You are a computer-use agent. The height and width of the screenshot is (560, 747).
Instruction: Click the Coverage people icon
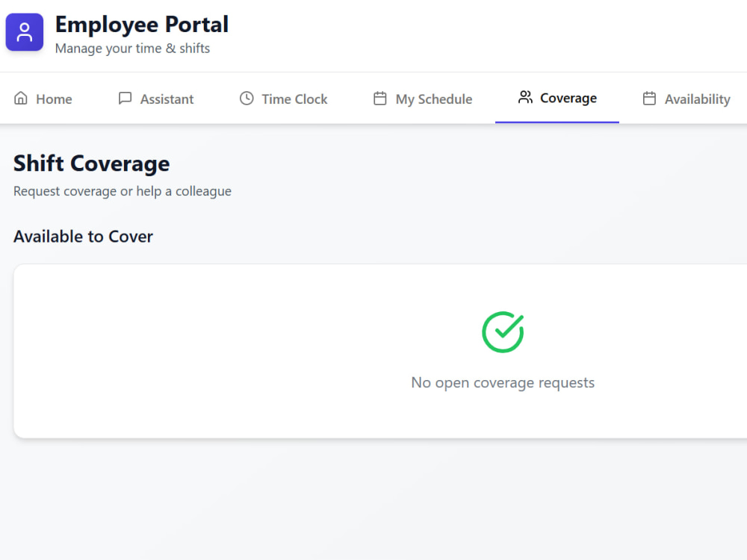coord(525,97)
